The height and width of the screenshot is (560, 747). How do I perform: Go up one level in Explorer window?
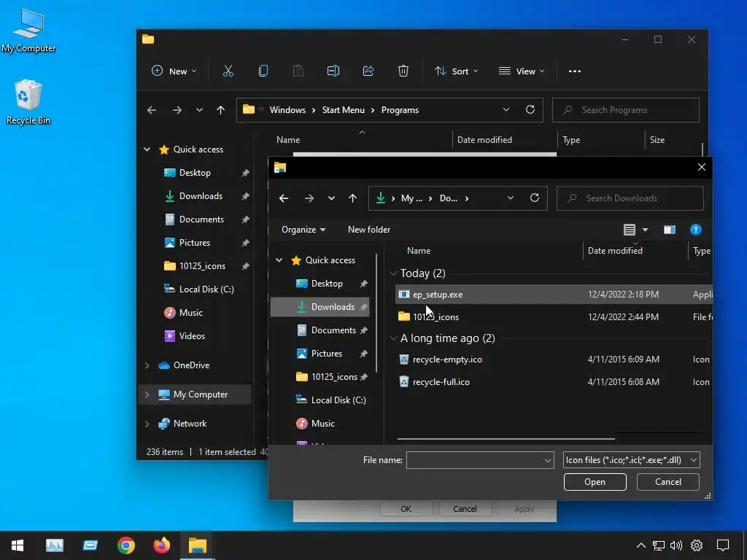[x=220, y=110]
